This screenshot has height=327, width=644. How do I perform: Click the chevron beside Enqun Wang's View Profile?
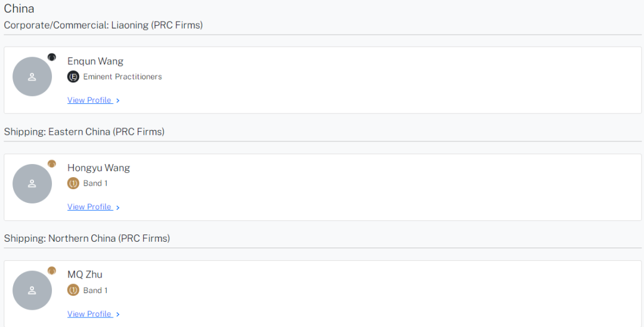118,101
